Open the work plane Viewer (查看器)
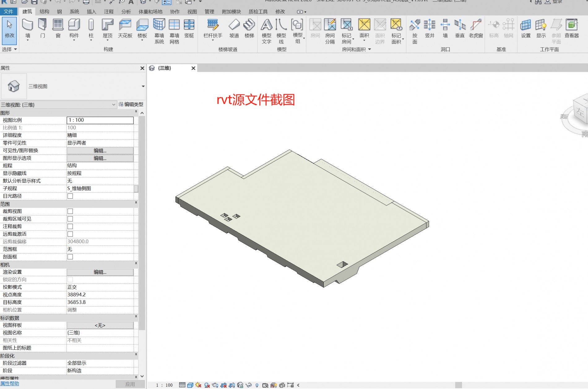This screenshot has height=389, width=588. tap(572, 29)
